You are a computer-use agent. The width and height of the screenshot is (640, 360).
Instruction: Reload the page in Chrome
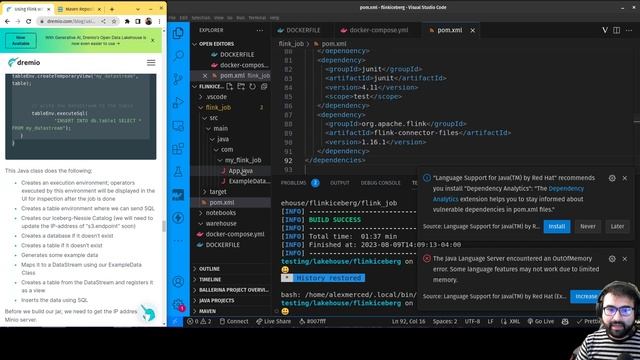click(28, 21)
